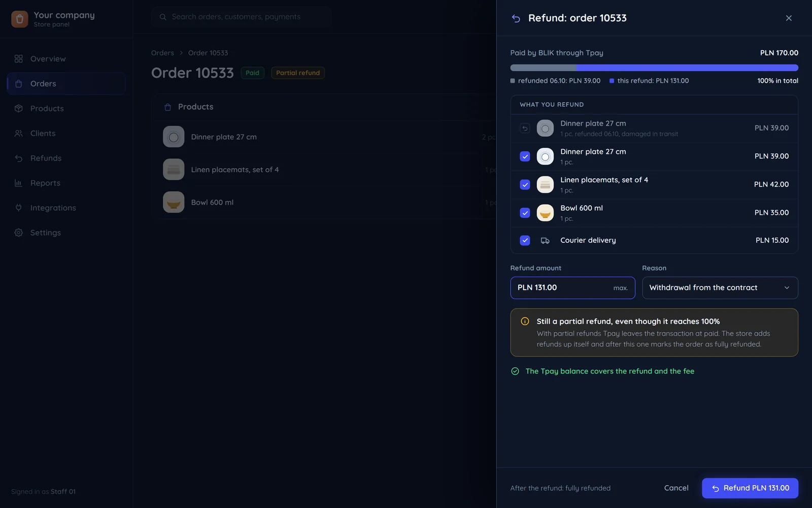Click the PLN 170.00 total paid amount
The image size is (812, 508).
779,53
